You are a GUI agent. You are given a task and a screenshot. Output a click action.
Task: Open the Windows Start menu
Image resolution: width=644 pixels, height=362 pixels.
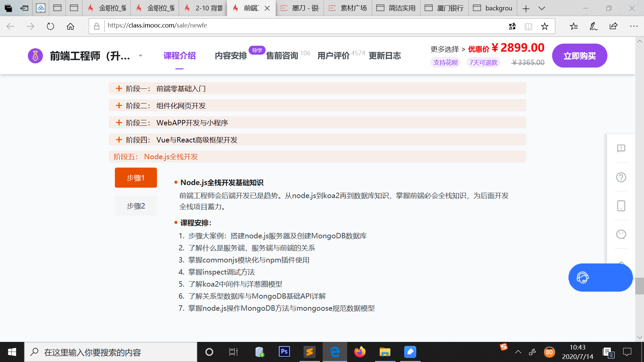click(12, 352)
